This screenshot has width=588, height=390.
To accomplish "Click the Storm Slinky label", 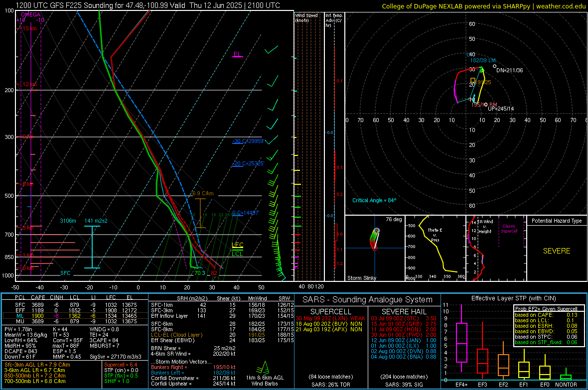I will pos(362,278).
